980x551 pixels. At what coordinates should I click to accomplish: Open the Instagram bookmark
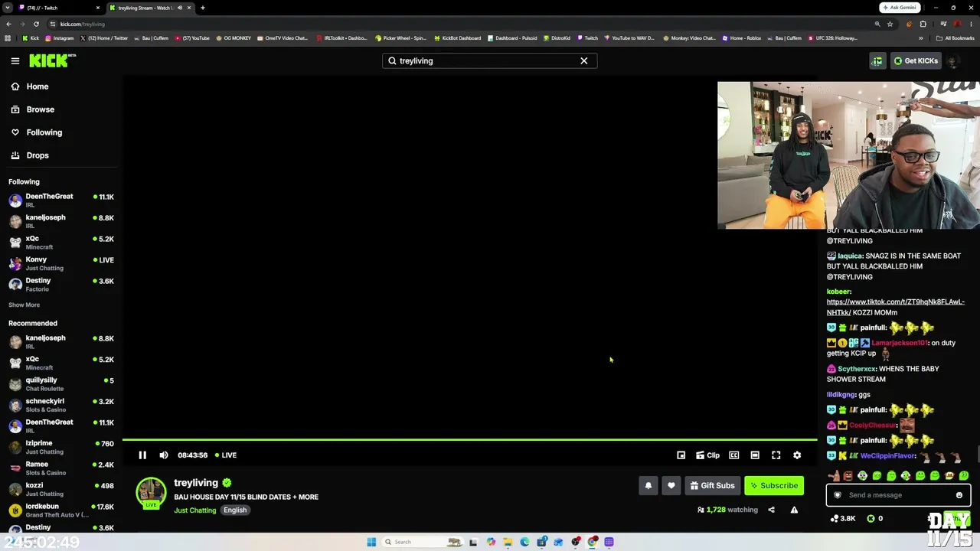coord(60,38)
